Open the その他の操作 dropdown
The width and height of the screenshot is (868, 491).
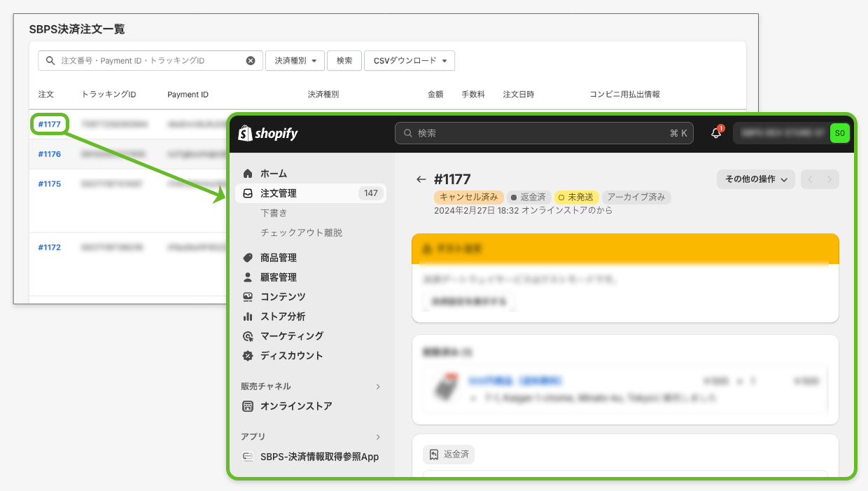pyautogui.click(x=756, y=179)
